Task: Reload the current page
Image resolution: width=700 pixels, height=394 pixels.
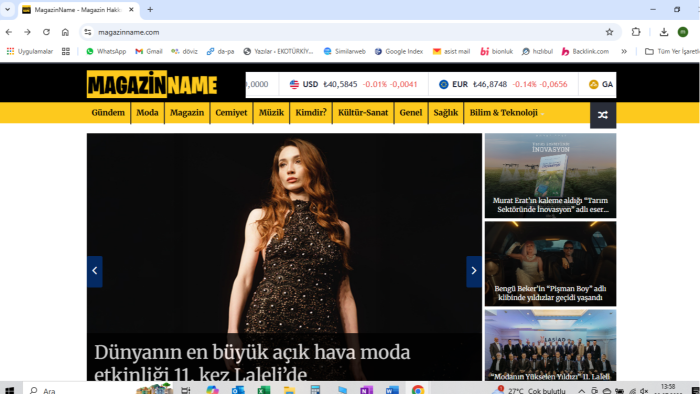Action: tap(46, 32)
